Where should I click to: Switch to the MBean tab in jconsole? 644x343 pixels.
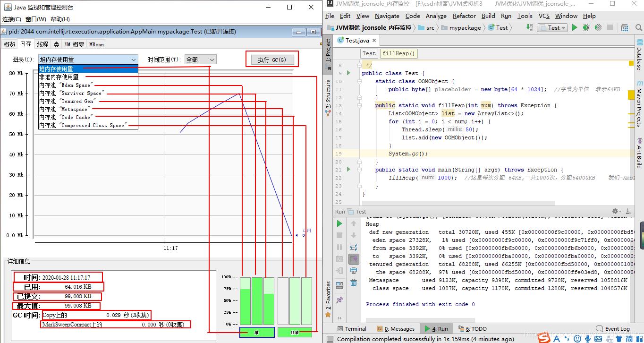[x=96, y=44]
